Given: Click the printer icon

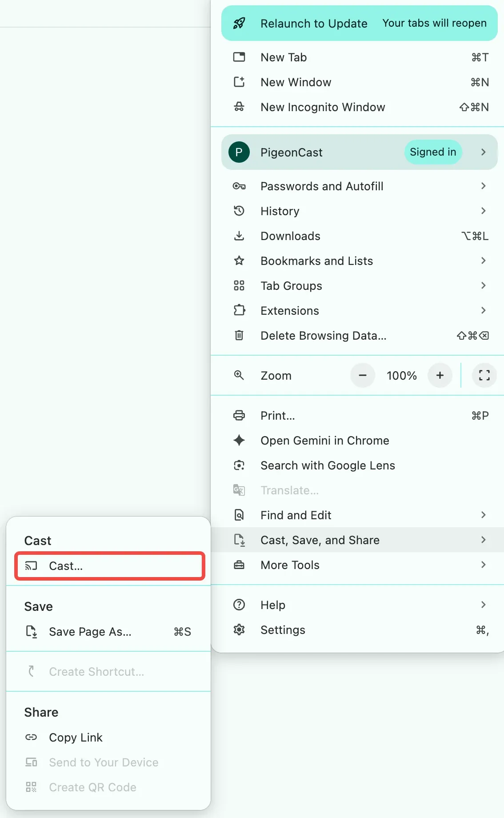Looking at the screenshot, I should click(x=239, y=415).
